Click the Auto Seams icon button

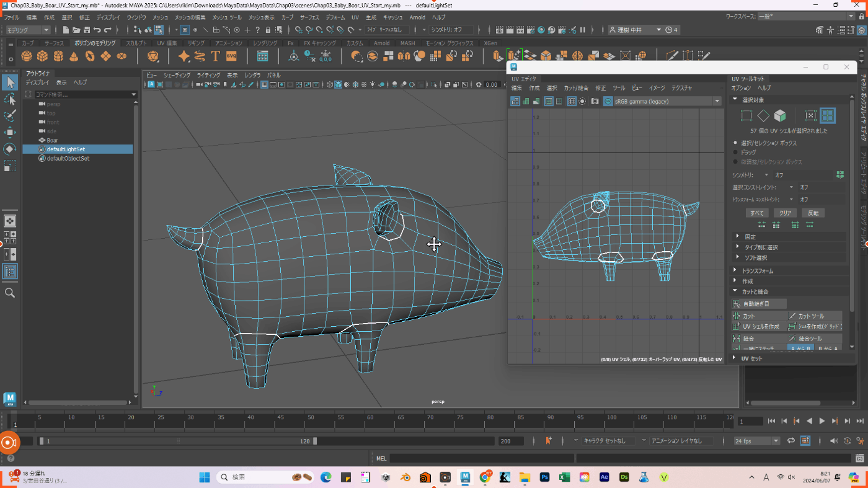click(x=759, y=304)
